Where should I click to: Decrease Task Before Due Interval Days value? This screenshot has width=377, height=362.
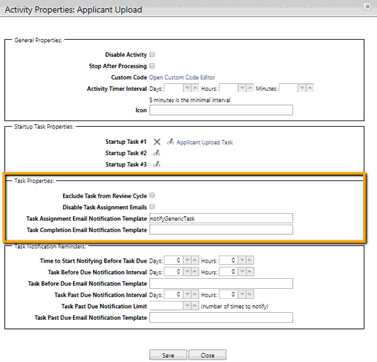point(187,272)
